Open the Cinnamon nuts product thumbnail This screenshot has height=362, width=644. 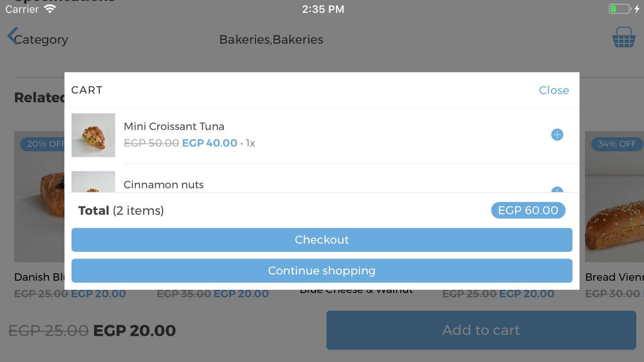pyautogui.click(x=93, y=182)
